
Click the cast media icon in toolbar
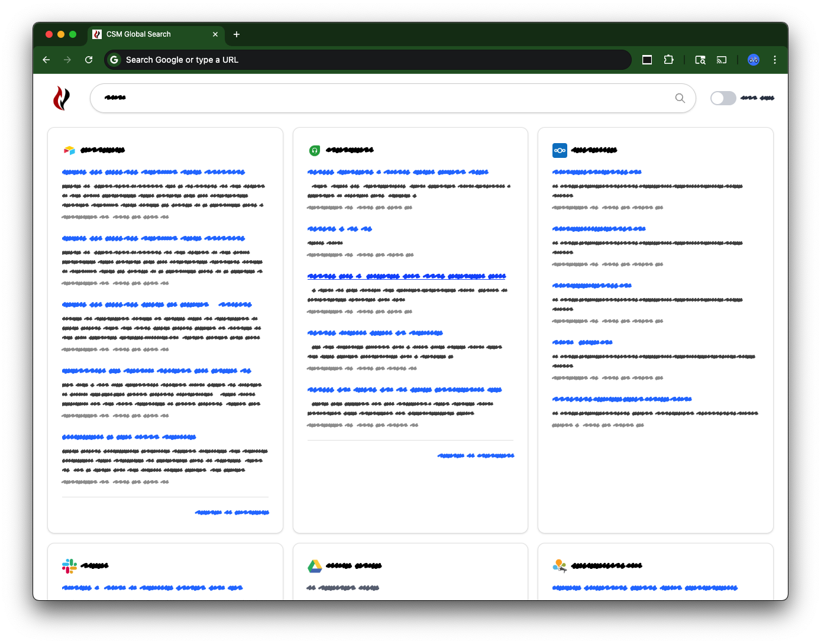coord(721,60)
